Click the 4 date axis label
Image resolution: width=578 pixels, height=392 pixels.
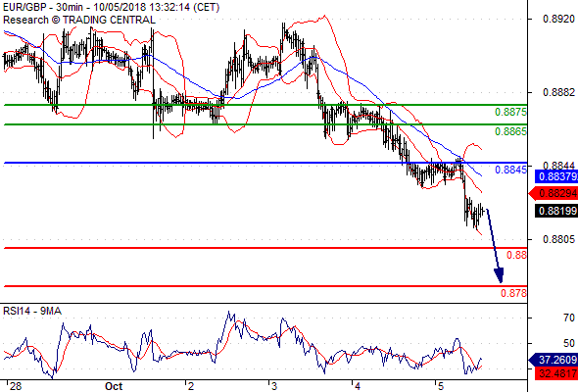coord(358,386)
